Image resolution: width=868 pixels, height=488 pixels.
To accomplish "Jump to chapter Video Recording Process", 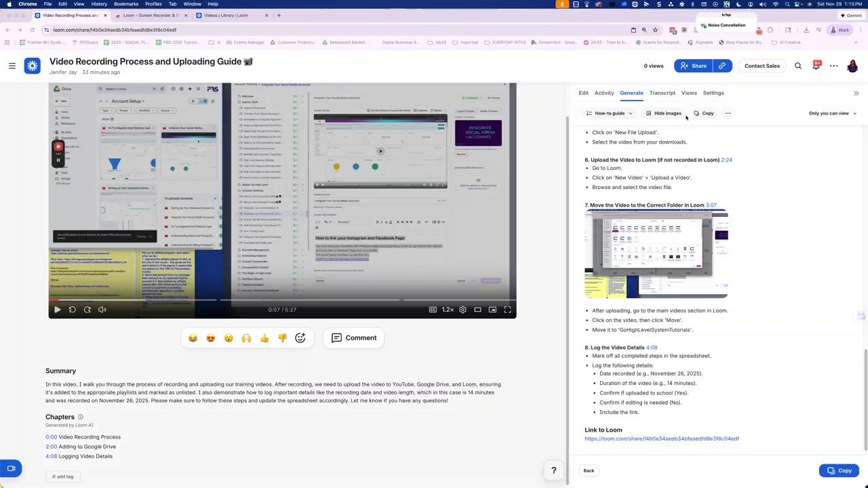I will (83, 437).
